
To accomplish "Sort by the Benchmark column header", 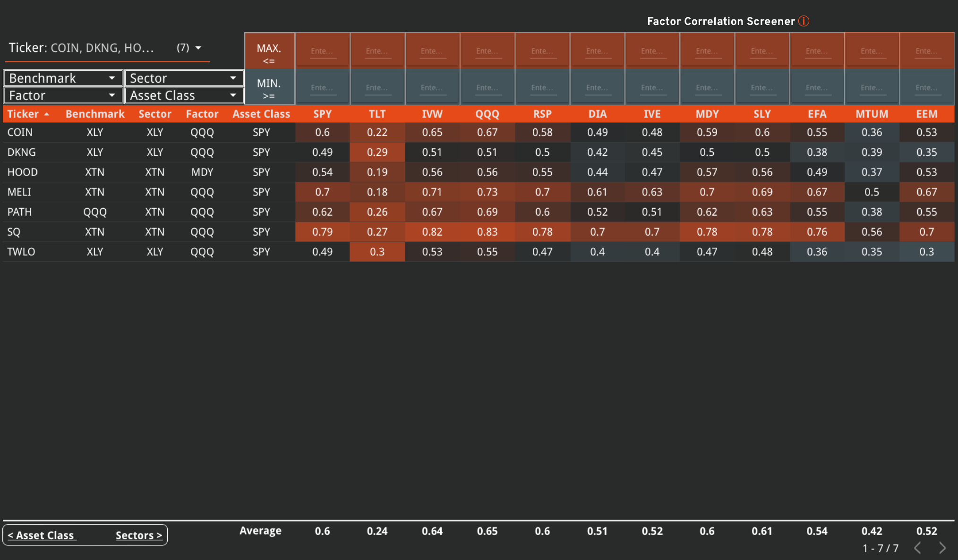I will tap(95, 114).
